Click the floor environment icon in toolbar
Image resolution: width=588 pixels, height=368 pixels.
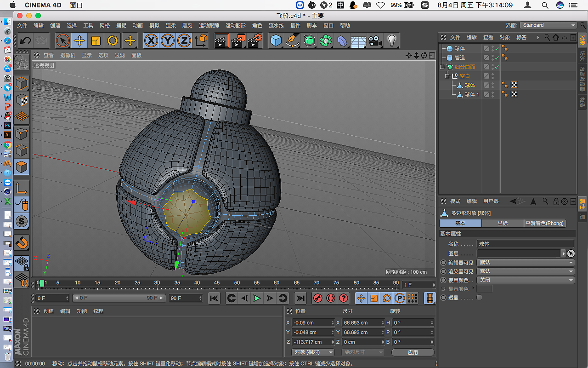358,40
